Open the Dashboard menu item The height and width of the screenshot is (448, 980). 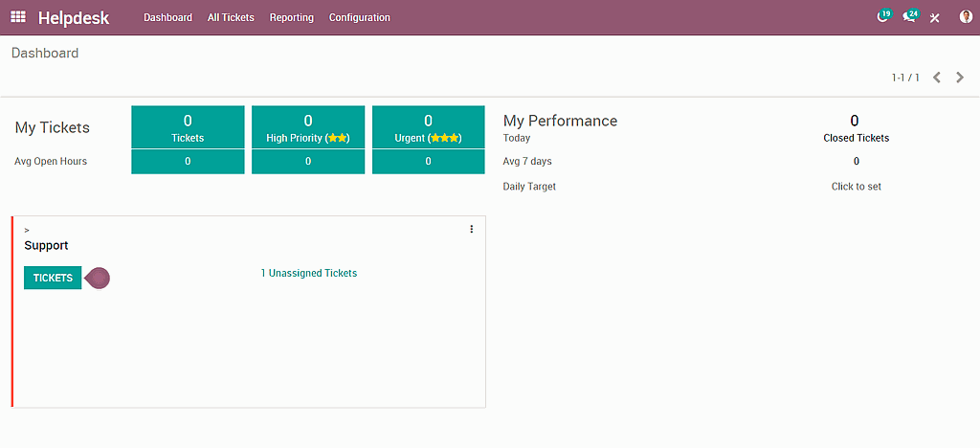click(x=167, y=17)
